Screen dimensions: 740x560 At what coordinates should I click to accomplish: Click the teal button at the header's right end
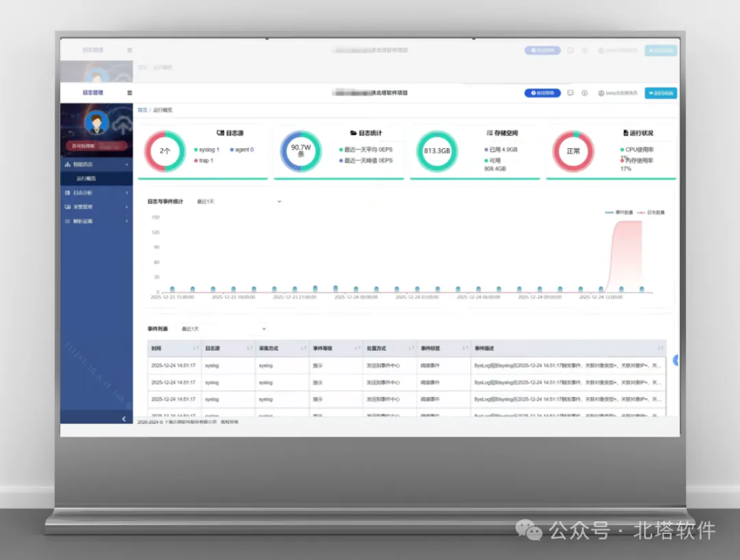[661, 93]
